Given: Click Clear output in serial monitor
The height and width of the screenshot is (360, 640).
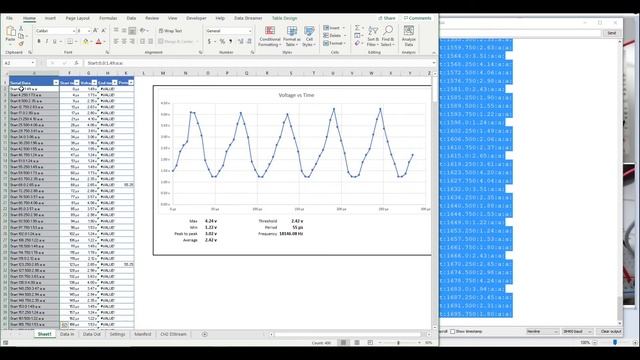Looking at the screenshot, I should tap(610, 331).
